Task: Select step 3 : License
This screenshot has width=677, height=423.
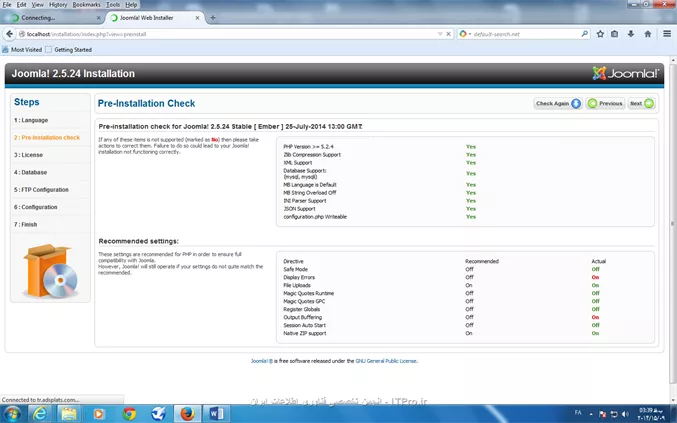Action: pos(28,155)
